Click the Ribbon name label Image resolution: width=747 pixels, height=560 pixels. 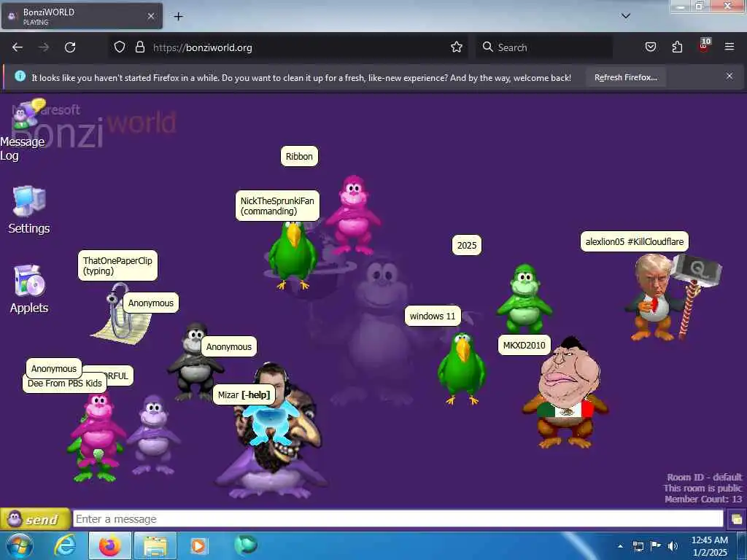299,156
